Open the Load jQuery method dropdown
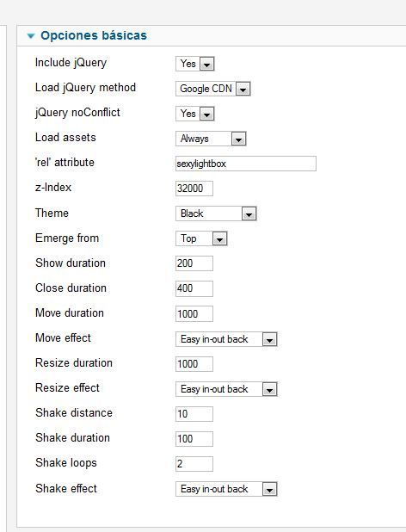This screenshot has width=406, height=532. coord(212,89)
